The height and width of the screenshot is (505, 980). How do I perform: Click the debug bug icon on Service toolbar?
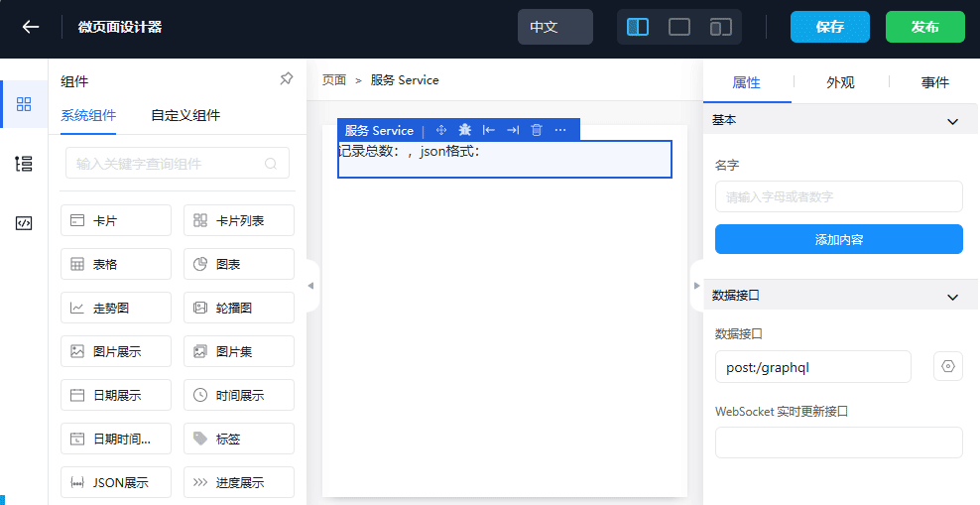click(x=464, y=130)
